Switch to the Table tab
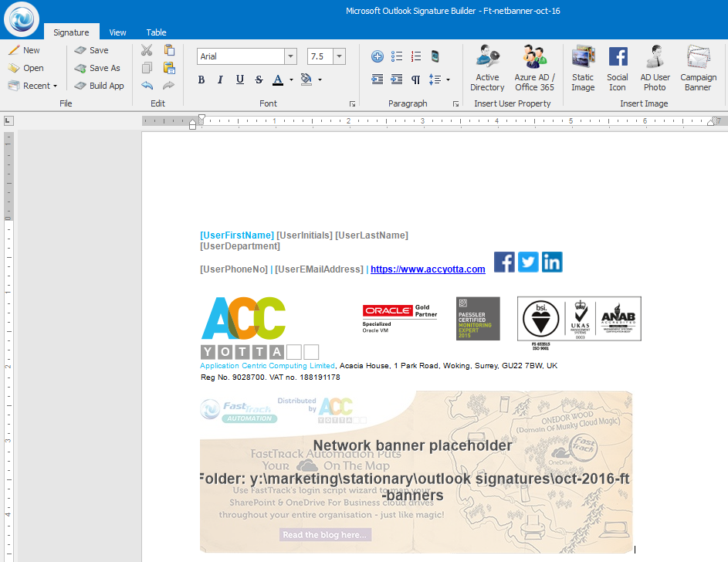 [x=156, y=32]
